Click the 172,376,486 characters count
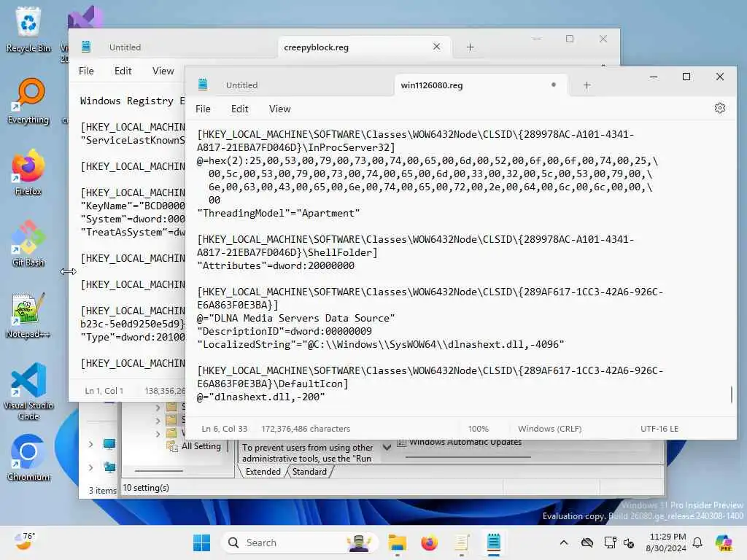Image resolution: width=747 pixels, height=560 pixels. [306, 429]
